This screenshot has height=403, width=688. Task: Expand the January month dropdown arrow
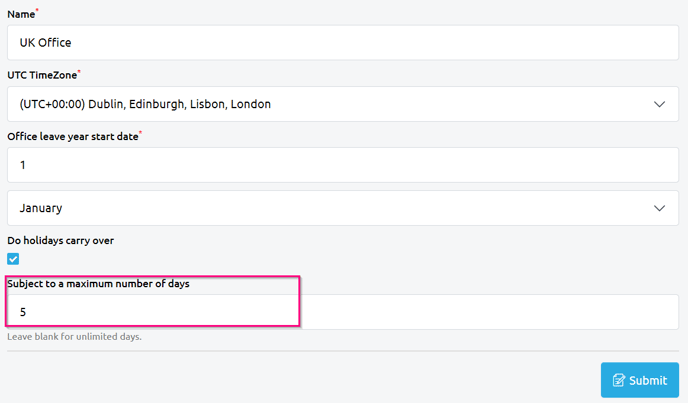coord(659,208)
